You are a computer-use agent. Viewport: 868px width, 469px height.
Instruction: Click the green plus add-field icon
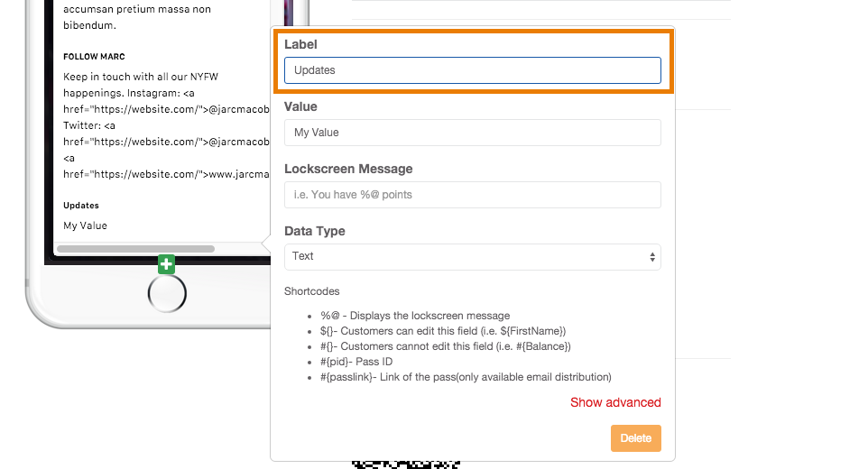point(166,264)
